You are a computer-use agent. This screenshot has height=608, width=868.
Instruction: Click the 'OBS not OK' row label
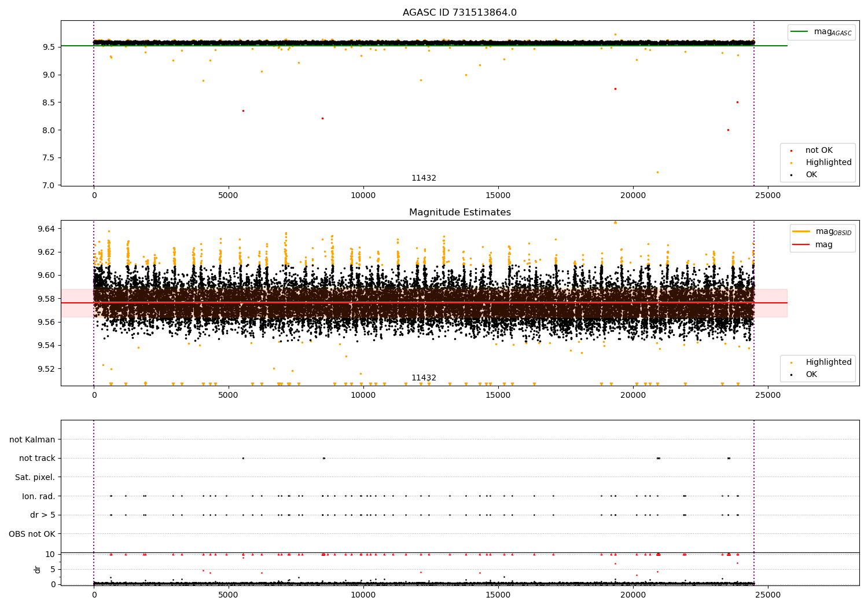click(x=32, y=534)
